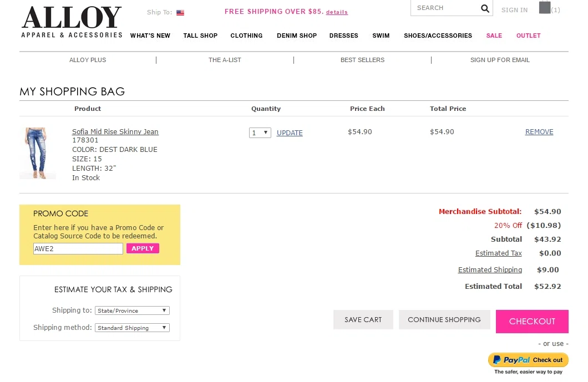Click COLOR: DEST DARK BLUE text

[115, 150]
